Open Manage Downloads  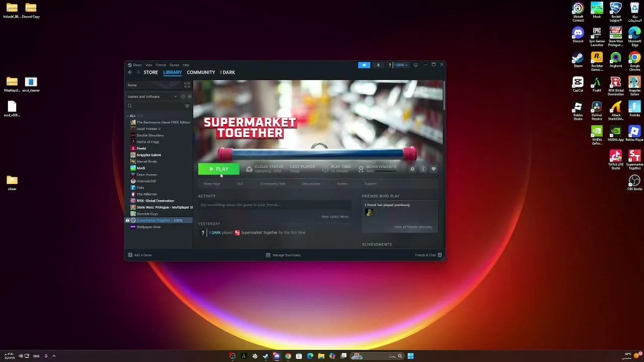283,255
